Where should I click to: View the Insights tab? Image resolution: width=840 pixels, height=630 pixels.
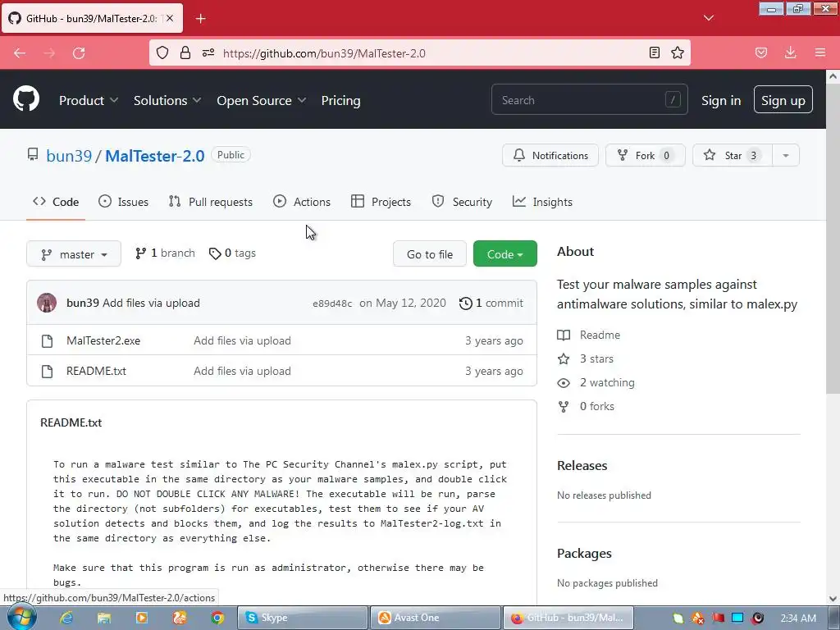pyautogui.click(x=542, y=202)
